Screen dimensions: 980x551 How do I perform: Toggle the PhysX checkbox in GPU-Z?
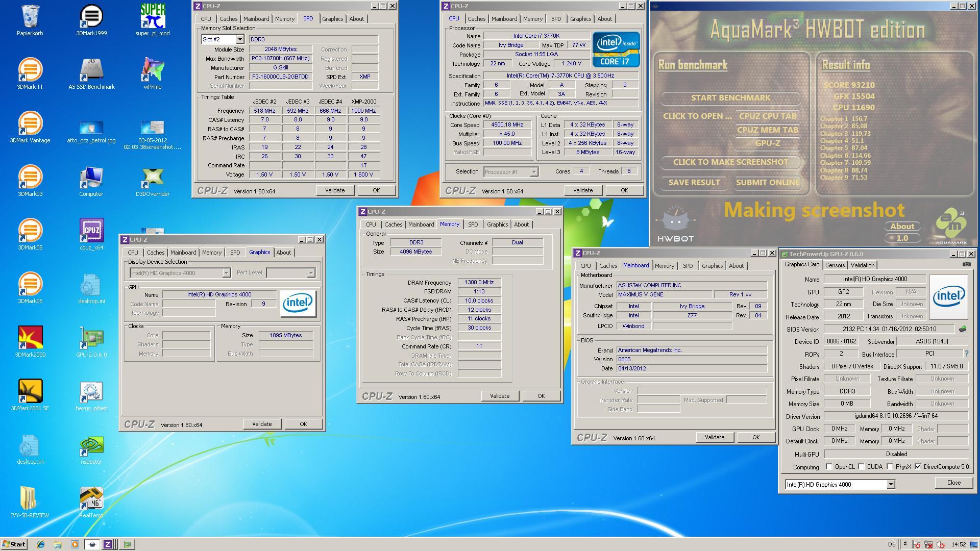[x=890, y=467]
